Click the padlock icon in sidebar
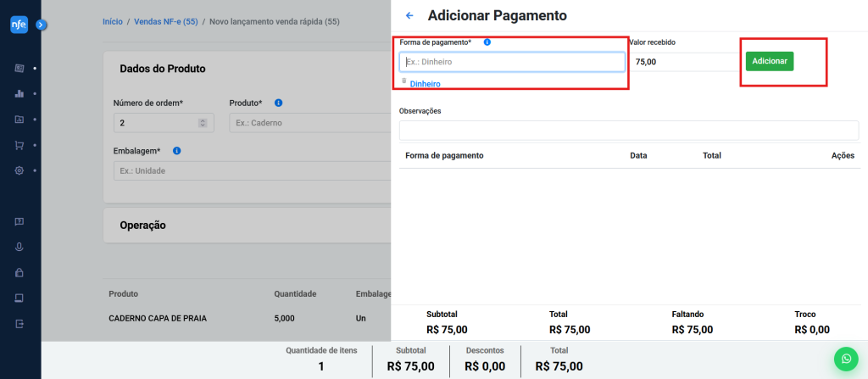 coord(19,273)
